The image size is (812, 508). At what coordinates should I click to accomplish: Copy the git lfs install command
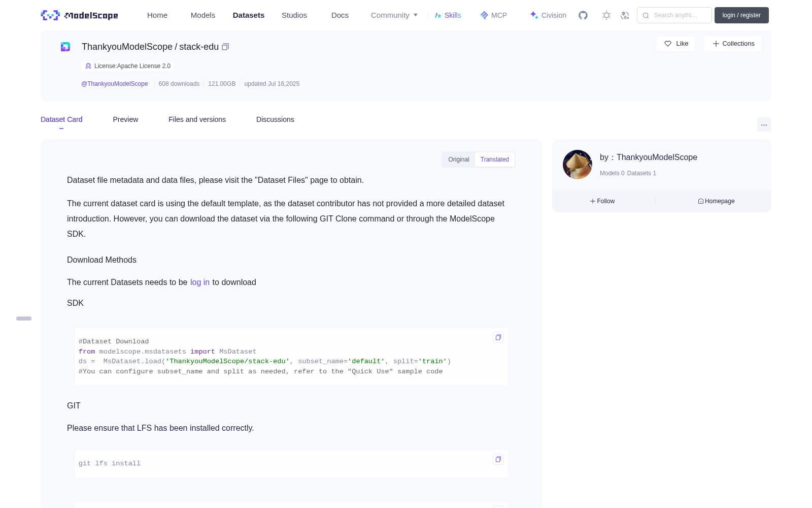498,459
